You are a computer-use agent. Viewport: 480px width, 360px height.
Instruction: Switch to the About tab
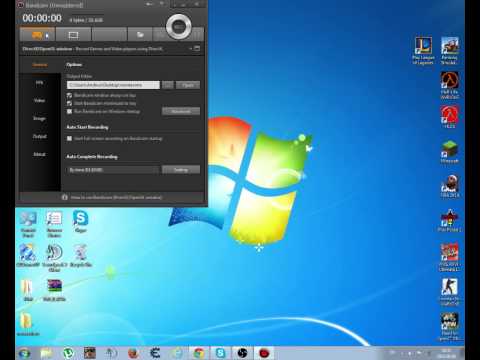pyautogui.click(x=40, y=154)
